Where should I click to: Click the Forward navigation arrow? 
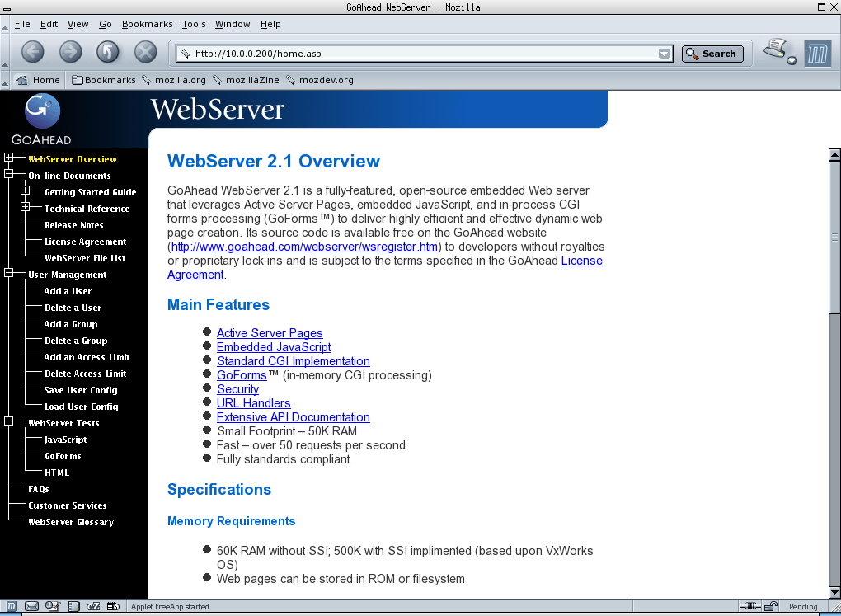70,52
